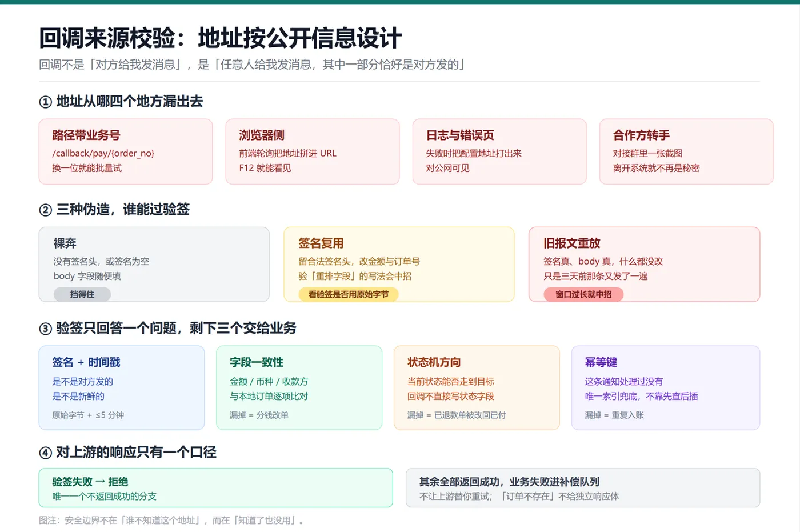Click section heading 地址从哪四个地方漏出去
This screenshot has height=532, width=800.
click(x=121, y=102)
